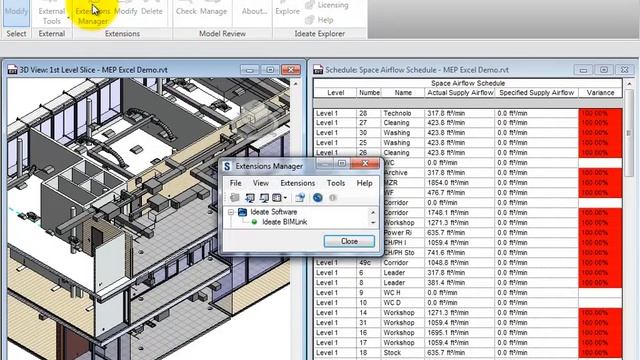Click the gray info icon in Extensions Manager
Screen dimensions: 640x360
(332, 198)
